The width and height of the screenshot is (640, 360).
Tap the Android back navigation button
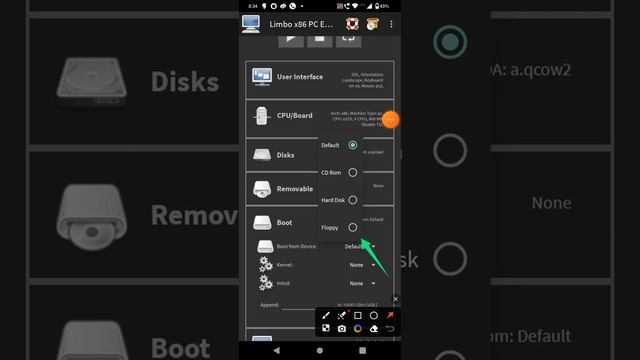pyautogui.click(x=277, y=350)
